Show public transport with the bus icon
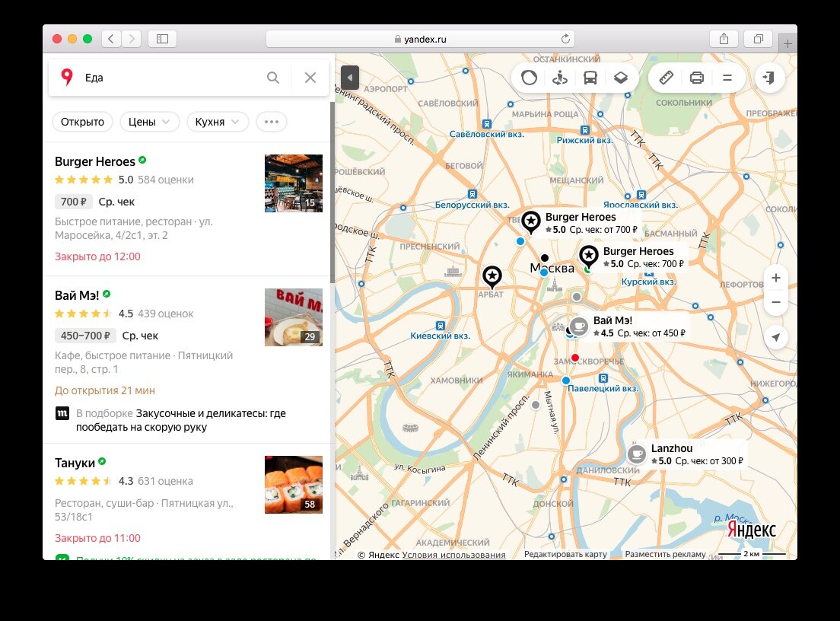The height and width of the screenshot is (621, 840). pyautogui.click(x=590, y=78)
